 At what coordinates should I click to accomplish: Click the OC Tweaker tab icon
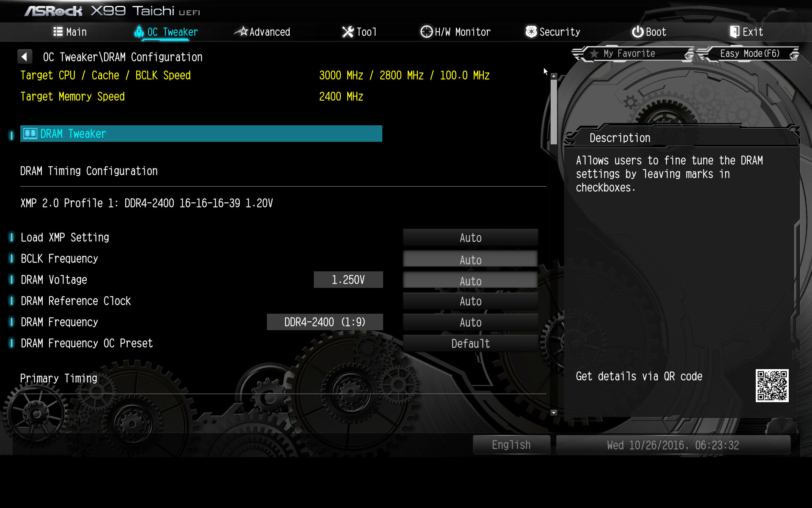point(139,32)
